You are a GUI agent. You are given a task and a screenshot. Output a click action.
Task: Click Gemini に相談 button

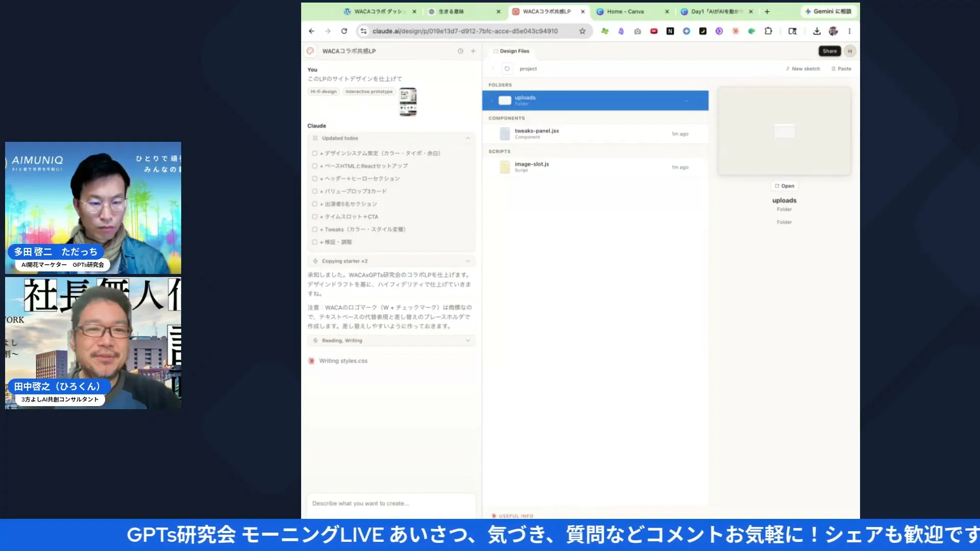(828, 11)
